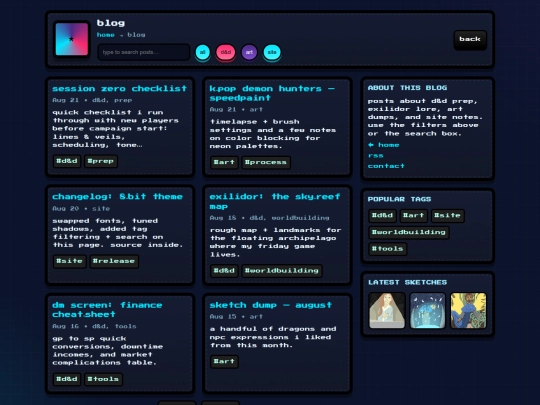Screen dimensions: 540x405
Task: Open 'exilidor: the sky.reef map' post
Action: coord(274,201)
